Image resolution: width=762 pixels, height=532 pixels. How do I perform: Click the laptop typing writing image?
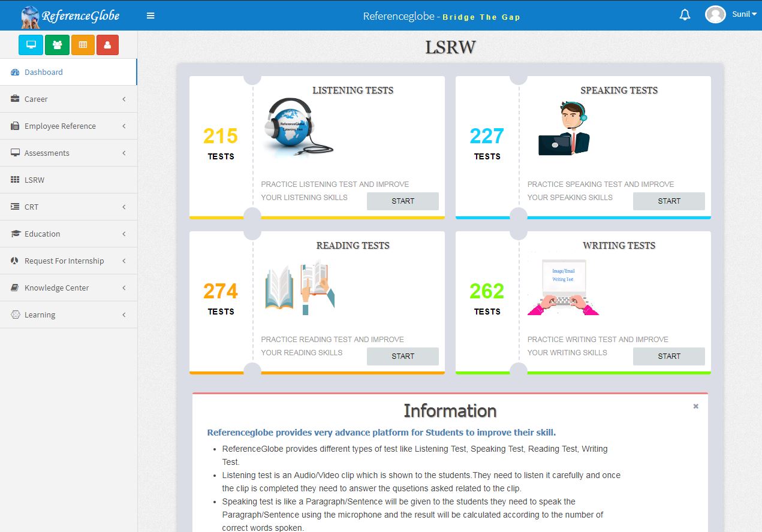coord(563,287)
